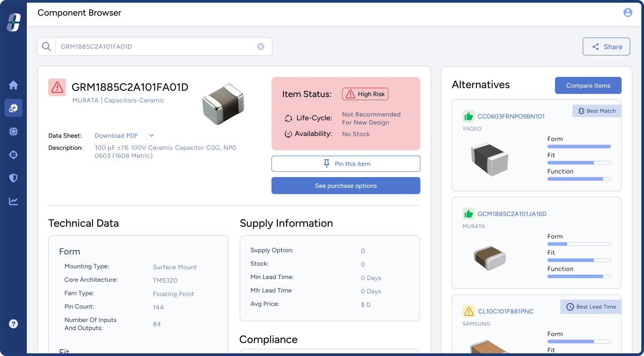Screen dimensions: 644x356
Task: Click the Avg Price value $ 0
Action: pyautogui.click(x=366, y=305)
